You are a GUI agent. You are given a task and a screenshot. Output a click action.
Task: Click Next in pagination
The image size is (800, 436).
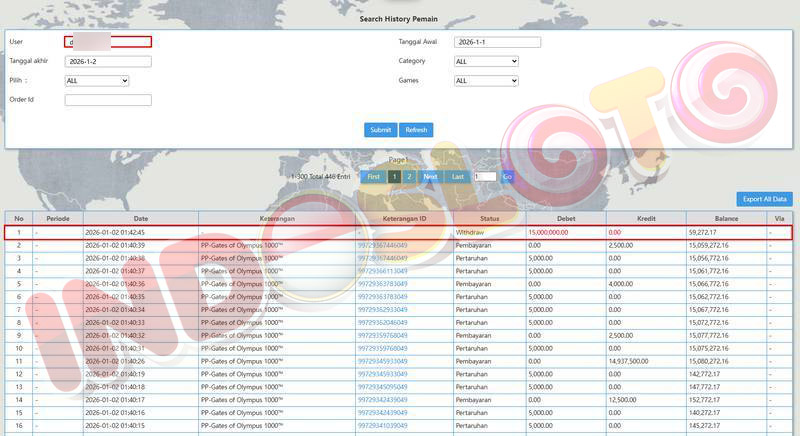pyautogui.click(x=430, y=177)
